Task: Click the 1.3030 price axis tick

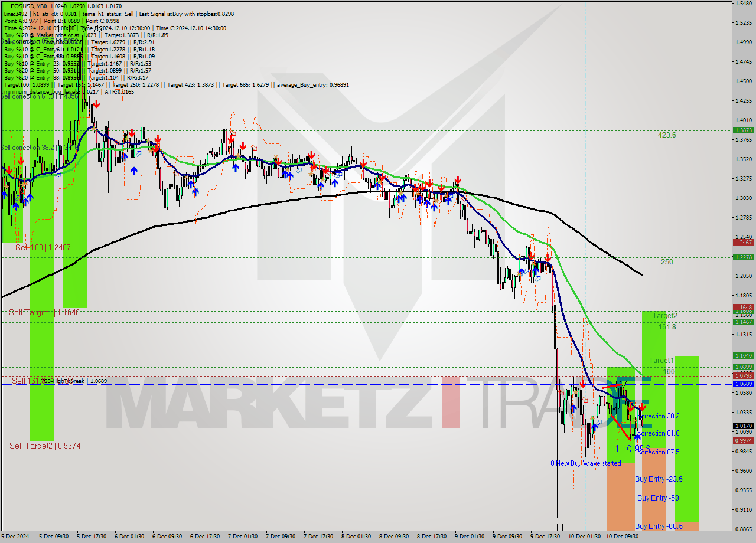Action: (743, 198)
